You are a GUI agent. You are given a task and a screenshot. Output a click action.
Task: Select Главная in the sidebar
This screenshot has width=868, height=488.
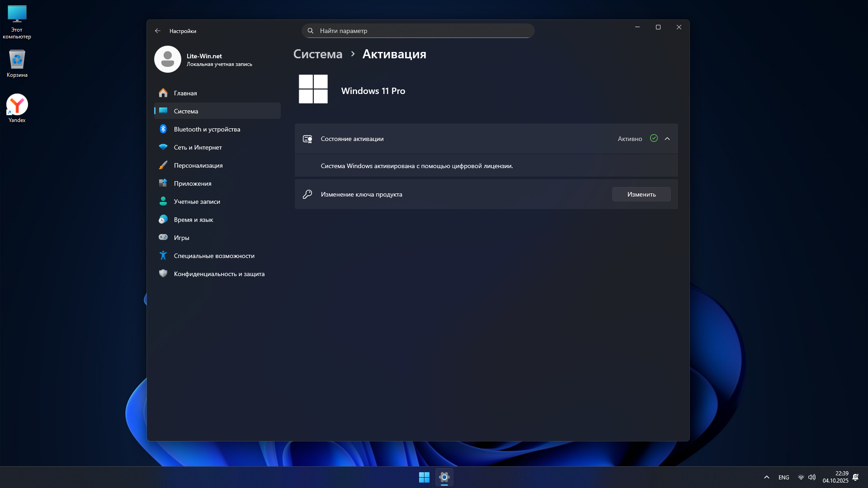tap(185, 93)
